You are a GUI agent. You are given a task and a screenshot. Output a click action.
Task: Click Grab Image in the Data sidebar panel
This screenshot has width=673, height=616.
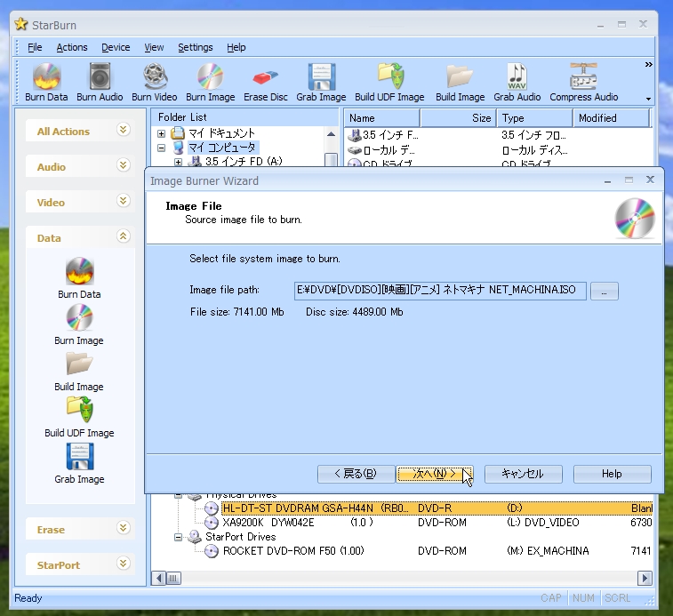[79, 464]
